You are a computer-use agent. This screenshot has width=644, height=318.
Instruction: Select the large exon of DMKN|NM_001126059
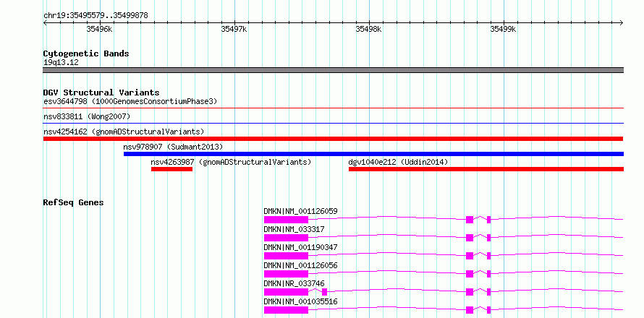(x=286, y=220)
